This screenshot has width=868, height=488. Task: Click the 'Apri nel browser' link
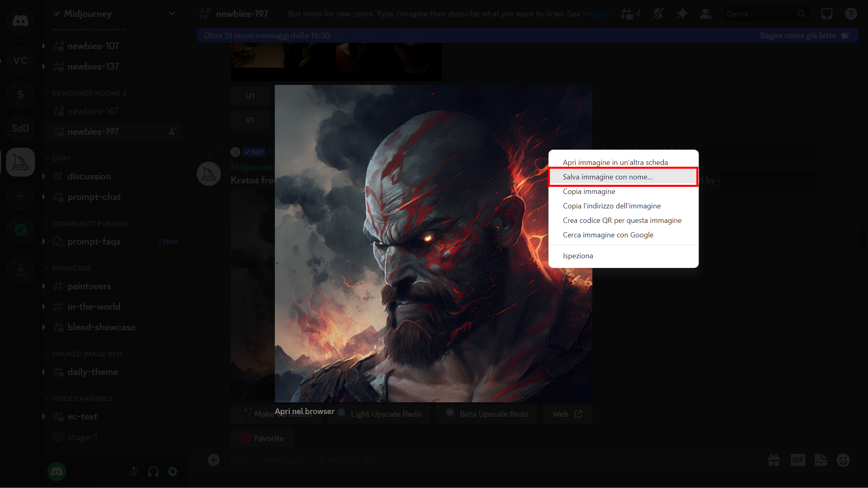click(x=304, y=411)
